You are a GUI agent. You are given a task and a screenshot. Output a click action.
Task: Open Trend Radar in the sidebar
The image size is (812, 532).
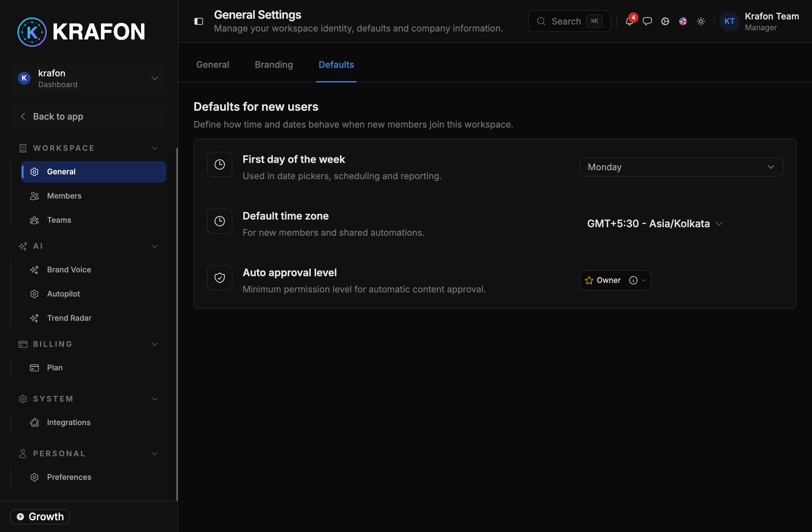94,318
